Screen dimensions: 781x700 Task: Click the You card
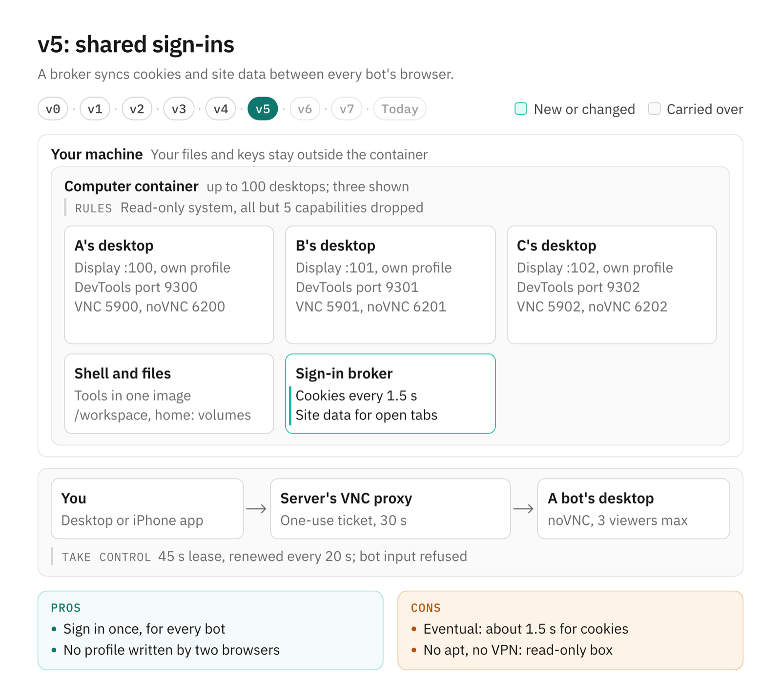click(x=147, y=509)
